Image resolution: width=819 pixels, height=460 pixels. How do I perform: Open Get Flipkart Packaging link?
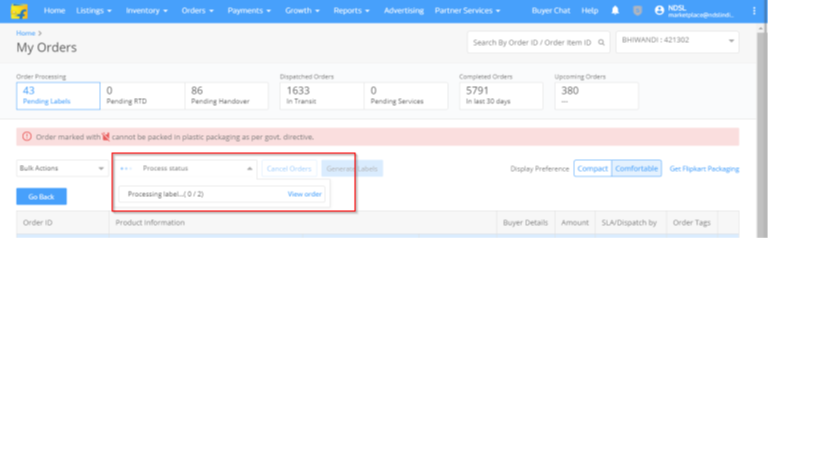coord(704,169)
